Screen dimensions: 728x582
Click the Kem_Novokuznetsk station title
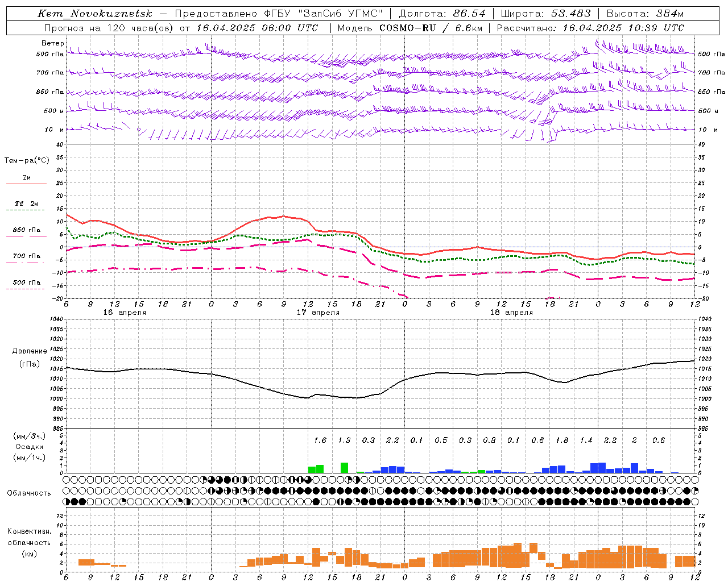click(x=95, y=14)
